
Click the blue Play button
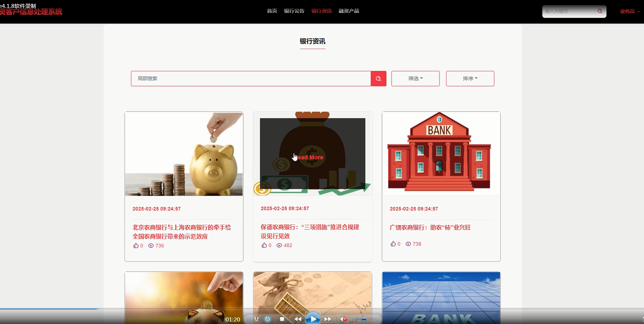point(313,319)
